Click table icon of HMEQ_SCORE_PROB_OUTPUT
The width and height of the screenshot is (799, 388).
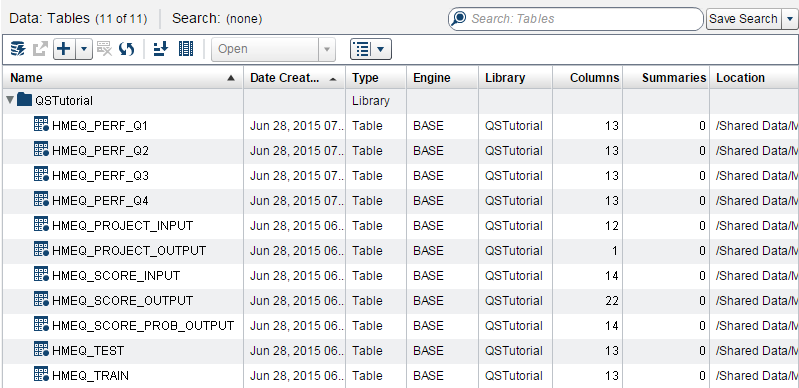(x=41, y=325)
